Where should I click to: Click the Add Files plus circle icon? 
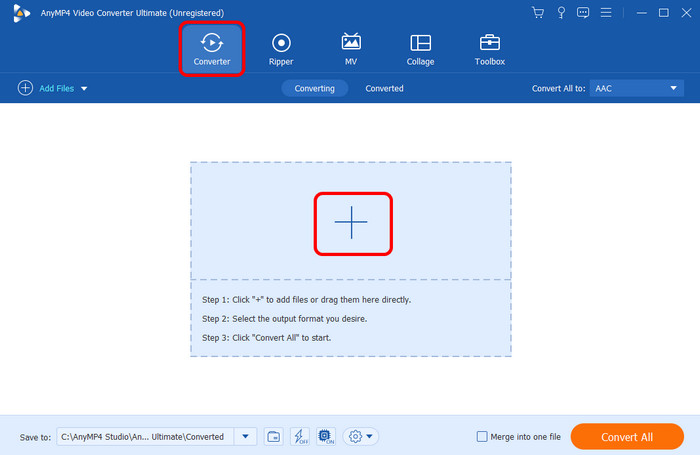point(25,88)
